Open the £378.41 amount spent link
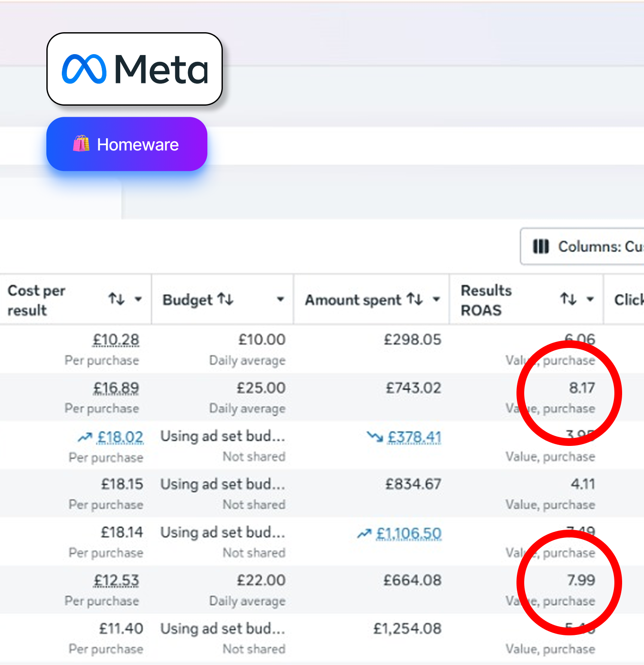This screenshot has height=665, width=644. pyautogui.click(x=414, y=437)
